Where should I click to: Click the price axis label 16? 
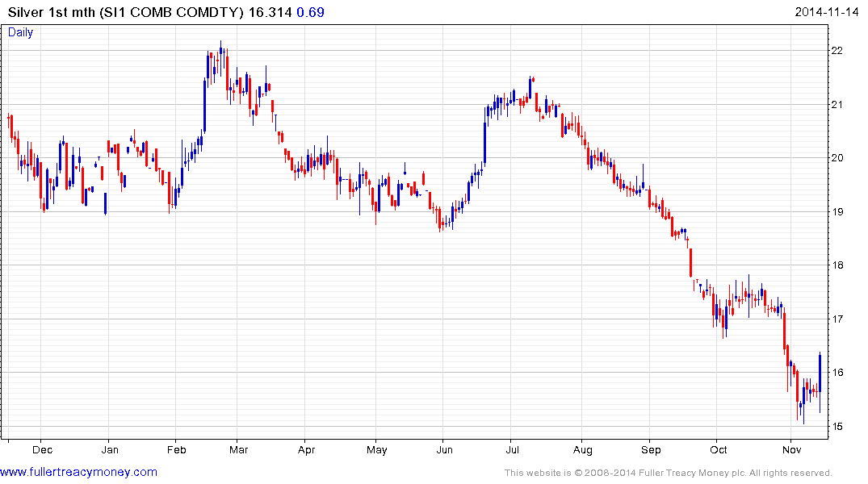pos(837,373)
